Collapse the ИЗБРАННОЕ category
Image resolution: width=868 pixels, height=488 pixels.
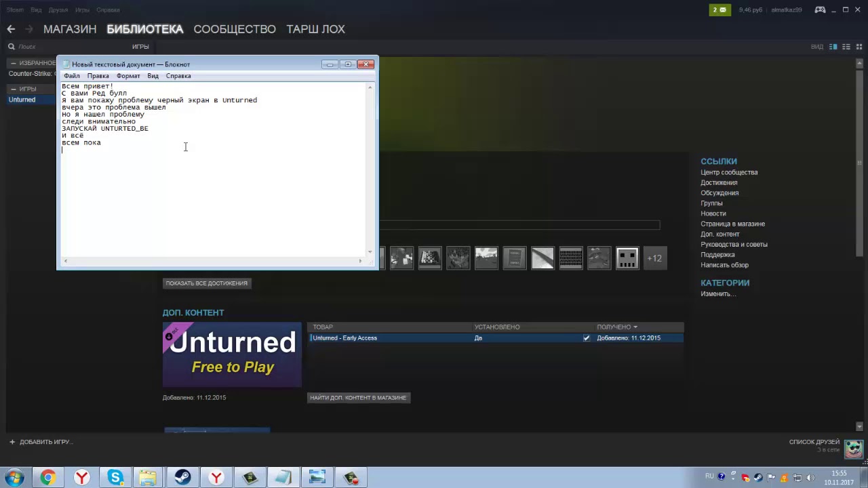click(x=13, y=63)
